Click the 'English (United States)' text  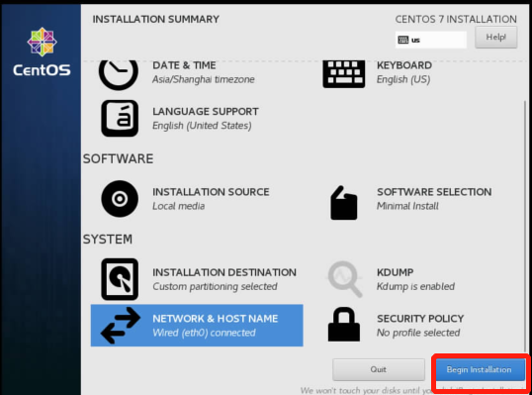coord(202,126)
